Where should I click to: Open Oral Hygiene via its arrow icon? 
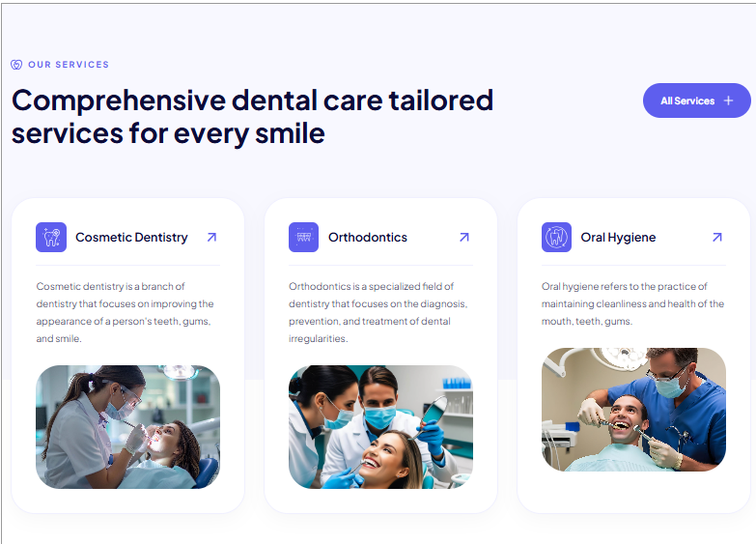[x=717, y=237]
